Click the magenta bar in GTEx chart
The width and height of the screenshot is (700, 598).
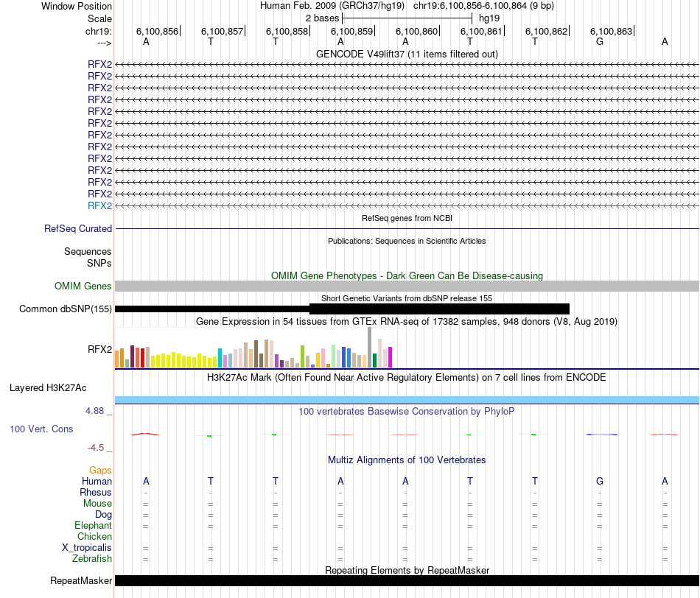(391, 357)
